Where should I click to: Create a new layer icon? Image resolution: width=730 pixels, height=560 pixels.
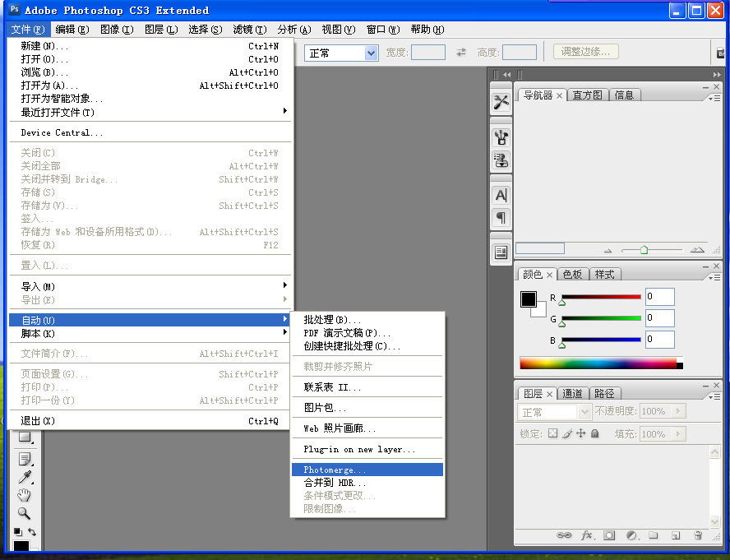click(676, 535)
